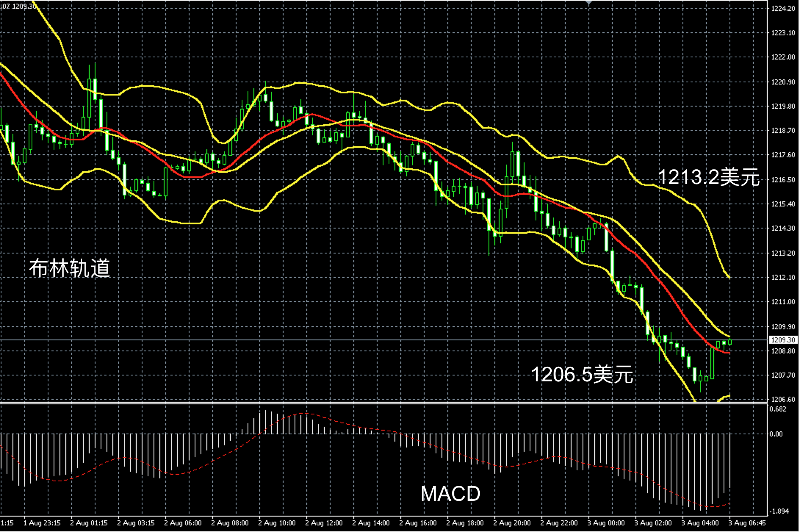Image resolution: width=800 pixels, height=532 pixels.
Task: Click the divider between chart and MACD window
Action: [367, 403]
